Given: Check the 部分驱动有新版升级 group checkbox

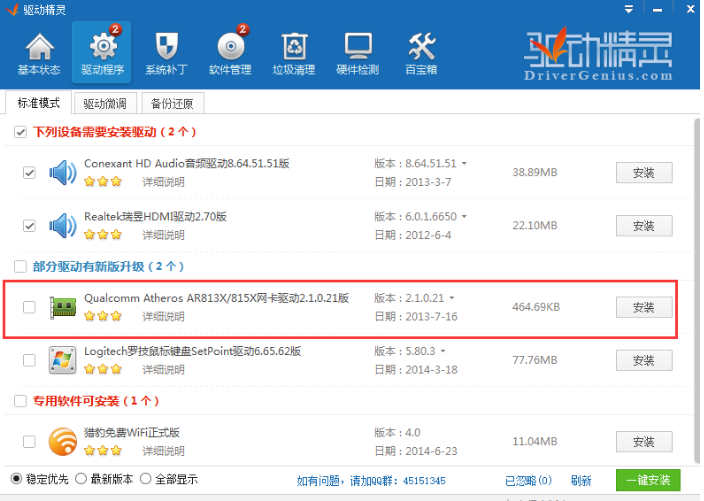Looking at the screenshot, I should pos(20,266).
